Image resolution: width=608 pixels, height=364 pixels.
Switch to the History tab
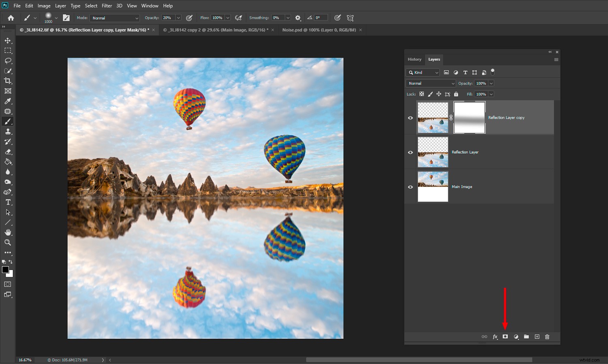click(x=415, y=59)
